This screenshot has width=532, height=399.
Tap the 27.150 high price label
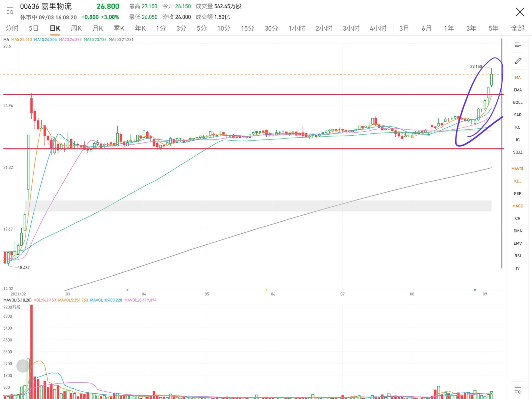(x=476, y=66)
